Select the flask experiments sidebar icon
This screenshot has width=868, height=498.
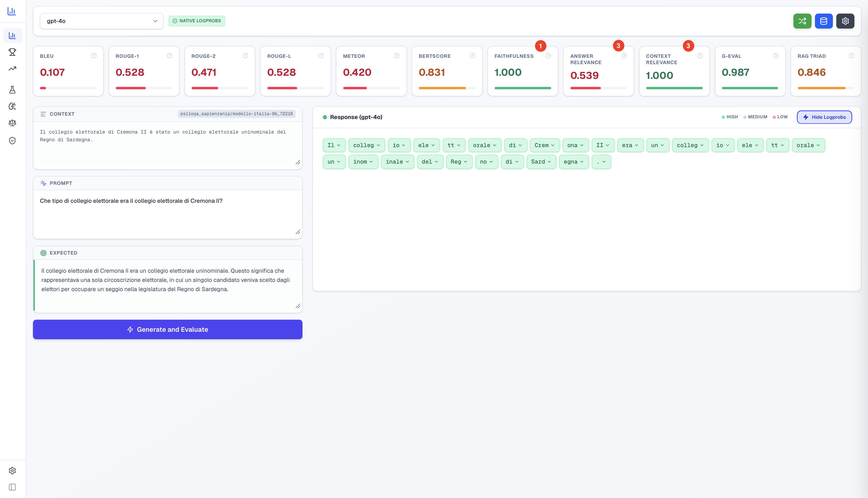tap(12, 90)
